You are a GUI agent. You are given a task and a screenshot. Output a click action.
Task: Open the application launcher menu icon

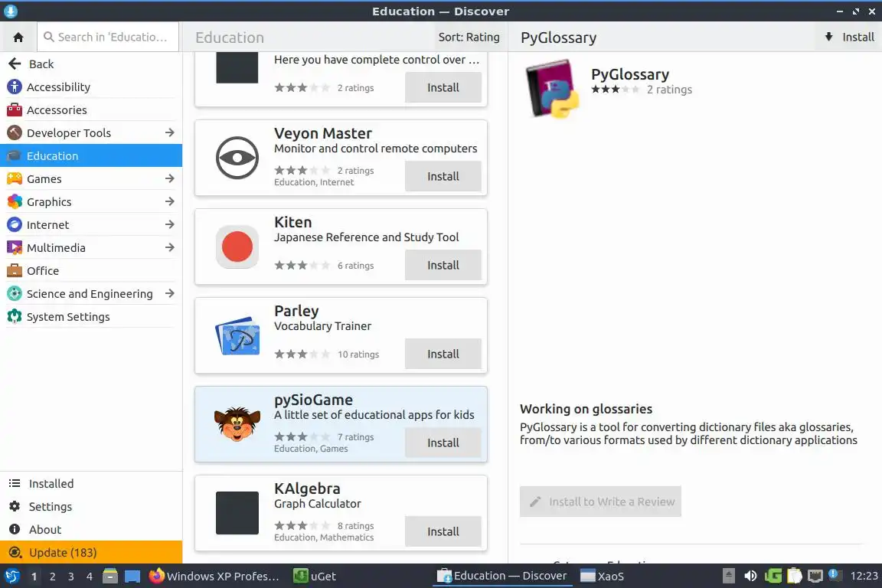pos(11,577)
